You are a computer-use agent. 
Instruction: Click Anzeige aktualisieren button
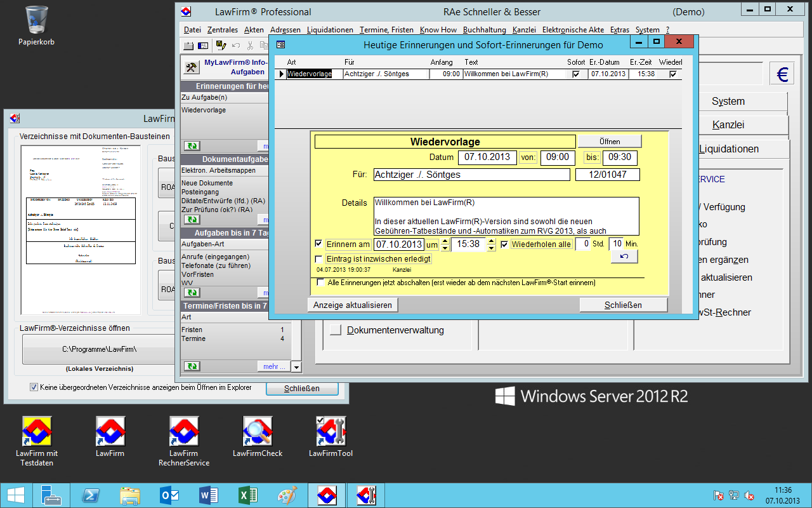click(353, 305)
